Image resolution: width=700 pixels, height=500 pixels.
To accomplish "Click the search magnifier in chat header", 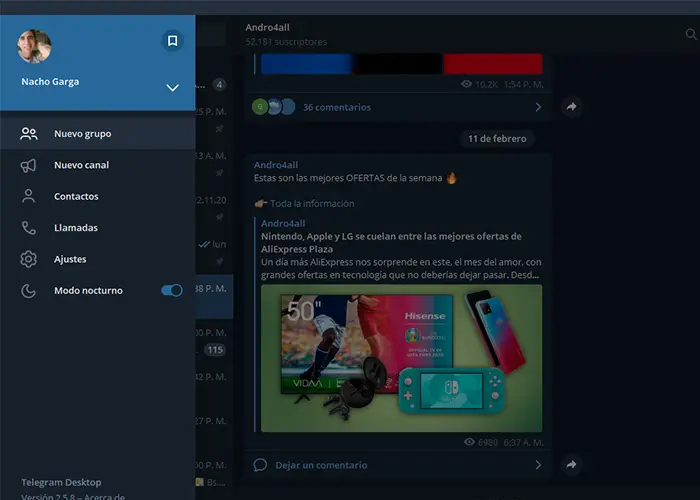I will pyautogui.click(x=691, y=34).
